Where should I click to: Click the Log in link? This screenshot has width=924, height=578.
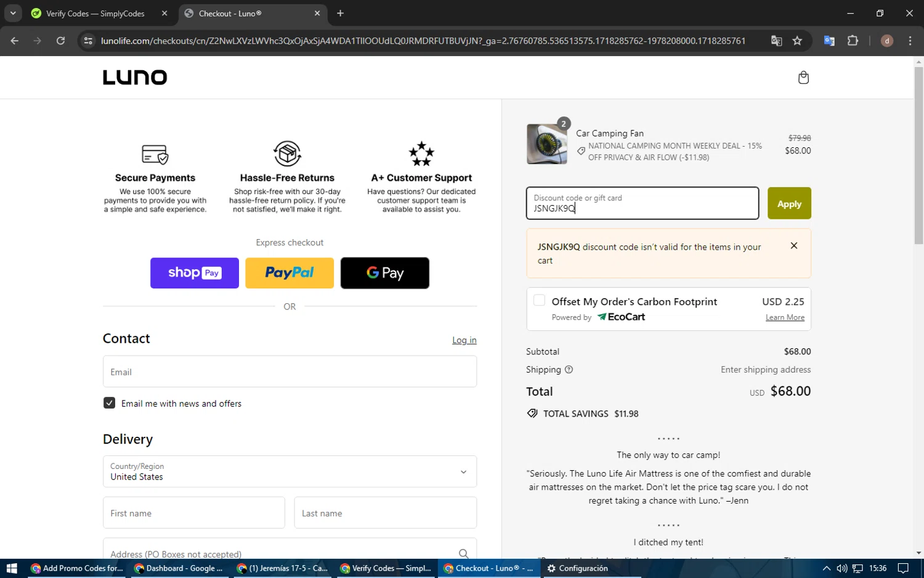(x=464, y=340)
